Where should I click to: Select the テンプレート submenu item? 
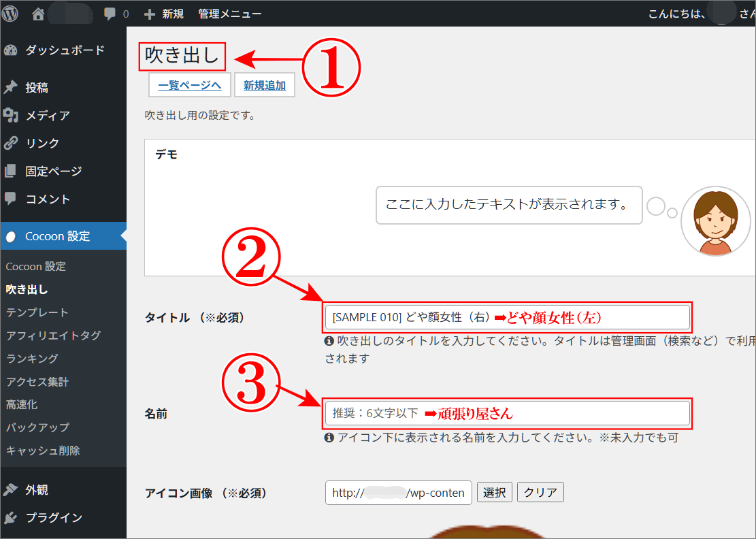point(37,312)
